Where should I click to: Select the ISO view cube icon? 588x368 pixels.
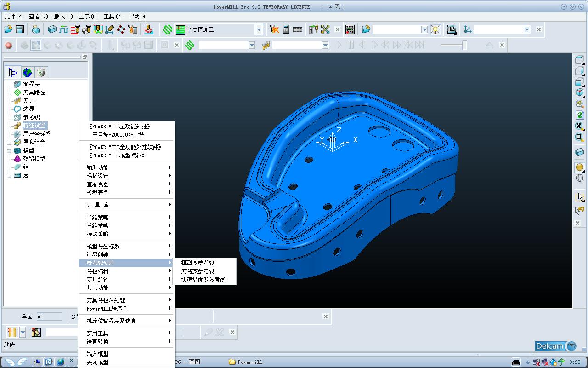point(580,92)
